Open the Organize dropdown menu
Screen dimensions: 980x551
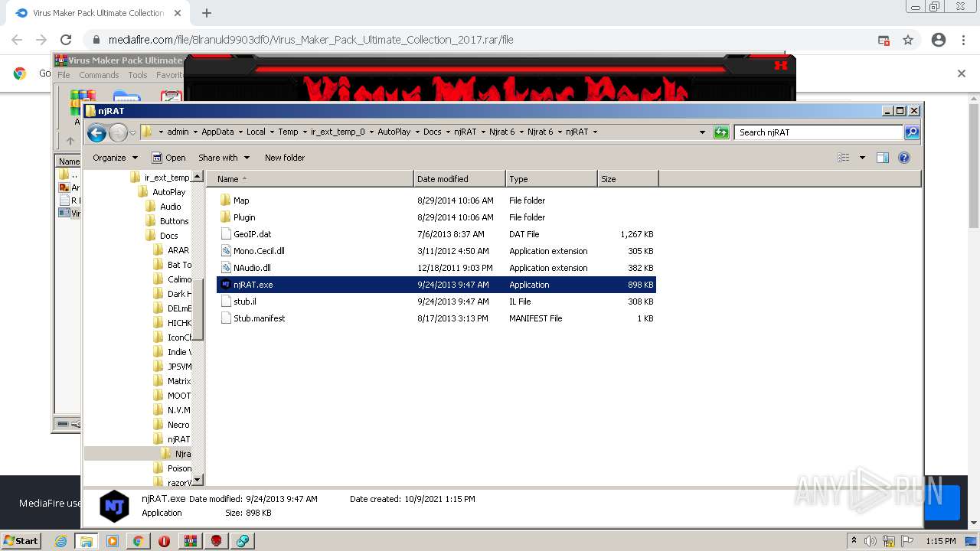[116, 158]
